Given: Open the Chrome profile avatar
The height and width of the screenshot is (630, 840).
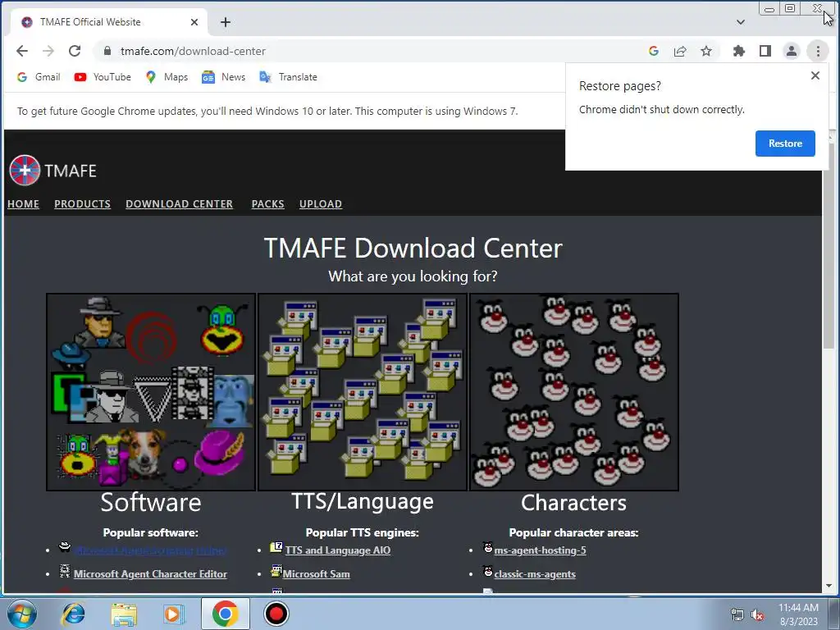Looking at the screenshot, I should pos(792,51).
